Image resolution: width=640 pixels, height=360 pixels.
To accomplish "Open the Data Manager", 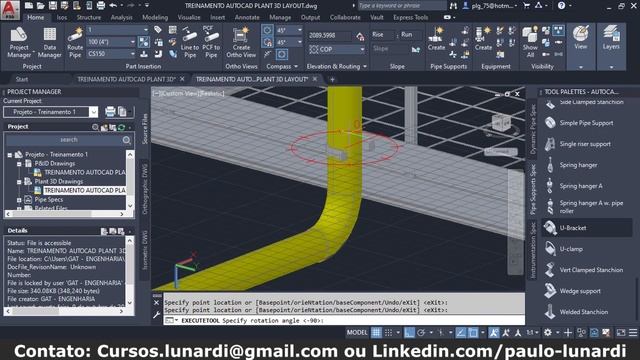I will pos(49,42).
